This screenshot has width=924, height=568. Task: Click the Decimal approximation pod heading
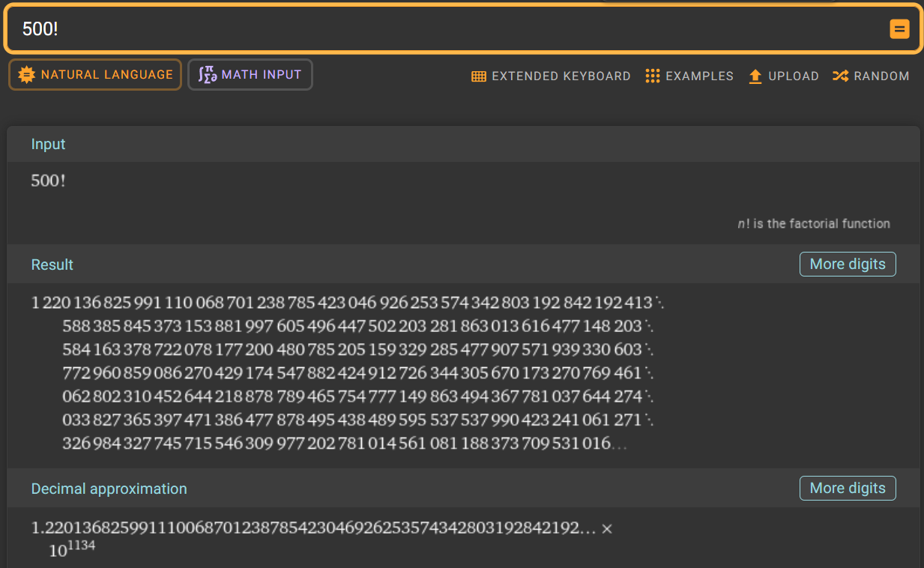click(x=109, y=489)
